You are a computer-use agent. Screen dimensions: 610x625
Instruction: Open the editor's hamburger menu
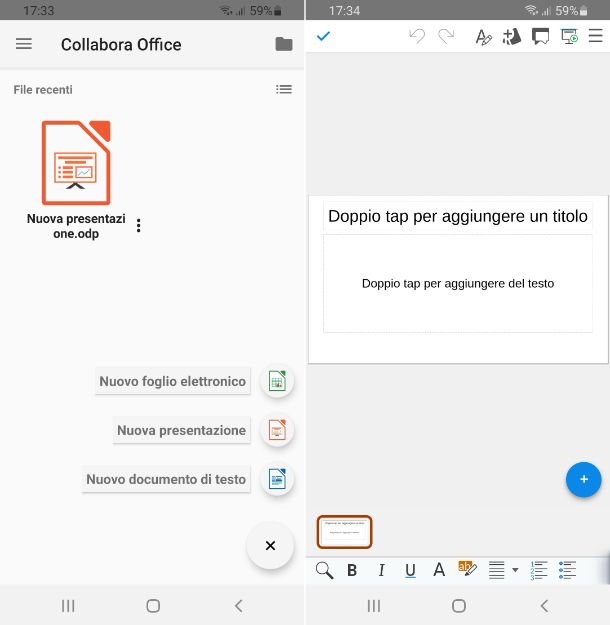[x=596, y=36]
